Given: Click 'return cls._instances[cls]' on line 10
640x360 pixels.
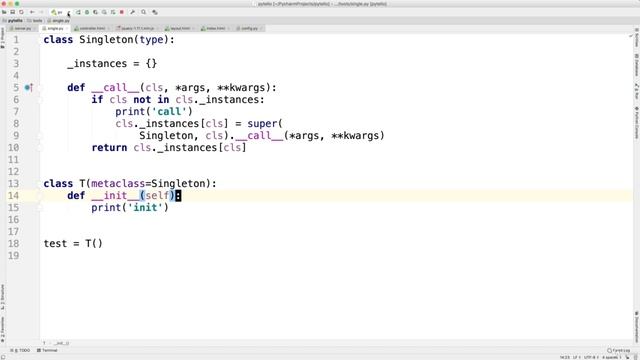Looking at the screenshot, I should pos(169,148).
